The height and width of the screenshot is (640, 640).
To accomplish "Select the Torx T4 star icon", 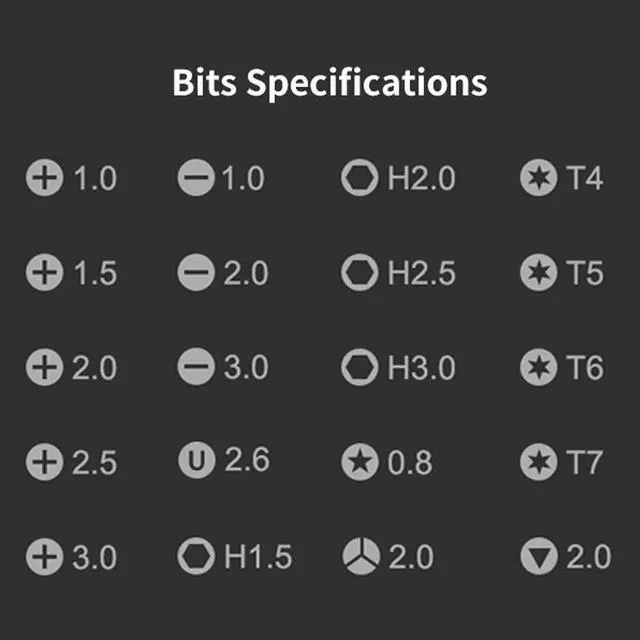I will click(x=539, y=179).
